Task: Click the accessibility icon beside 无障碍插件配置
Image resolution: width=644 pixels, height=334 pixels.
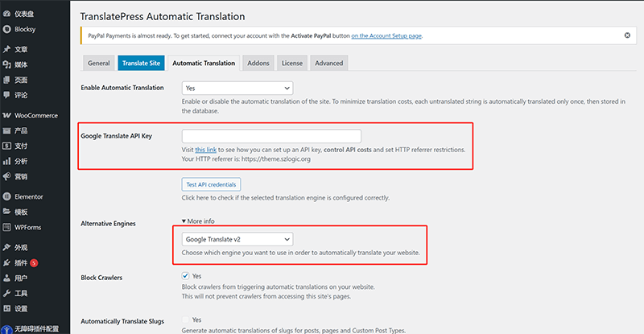Action: click(x=6, y=329)
